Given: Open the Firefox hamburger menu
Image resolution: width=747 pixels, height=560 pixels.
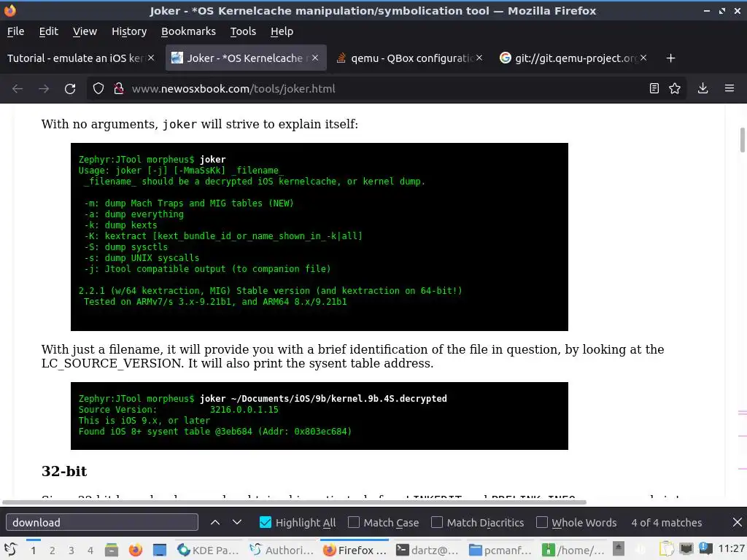Looking at the screenshot, I should [729, 88].
